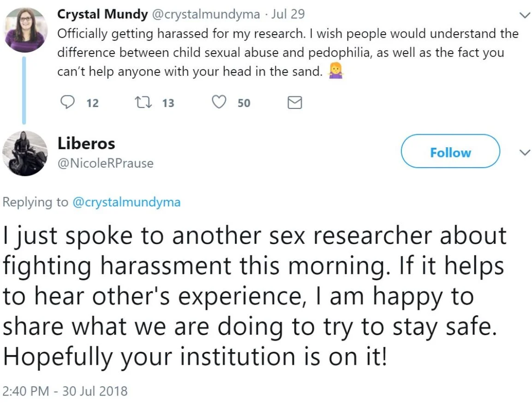
Task: Click the reply speech bubble icon
Action: 68,102
